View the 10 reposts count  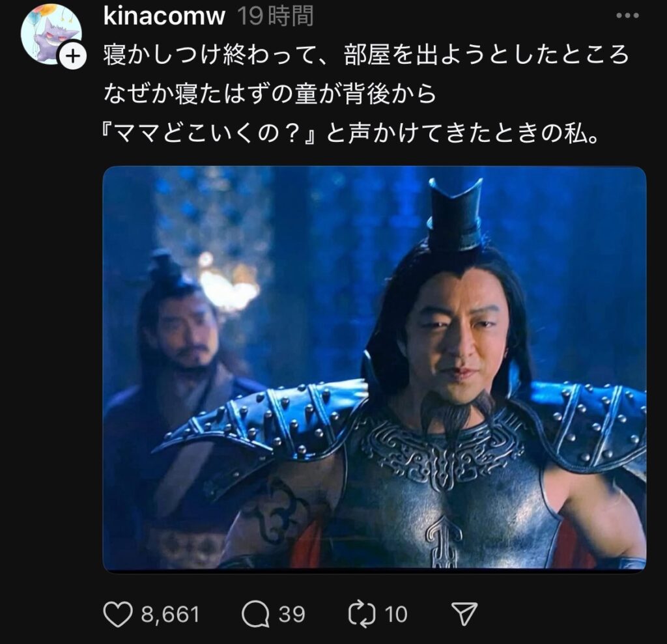coord(396,615)
